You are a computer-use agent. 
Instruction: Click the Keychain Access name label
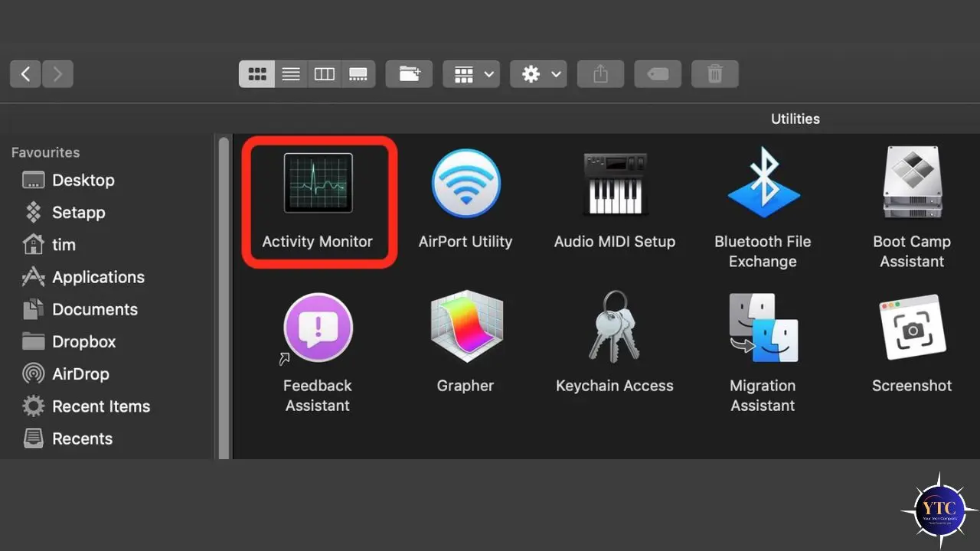[615, 386]
